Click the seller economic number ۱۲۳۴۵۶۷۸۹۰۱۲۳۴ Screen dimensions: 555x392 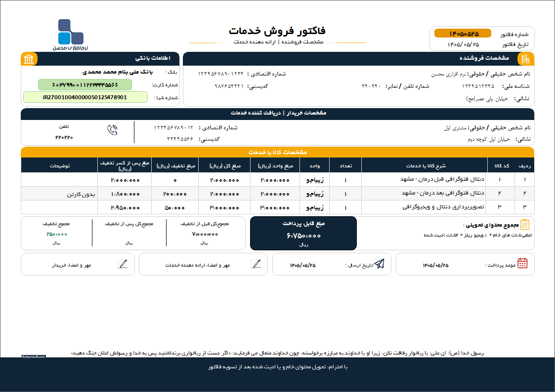click(221, 74)
